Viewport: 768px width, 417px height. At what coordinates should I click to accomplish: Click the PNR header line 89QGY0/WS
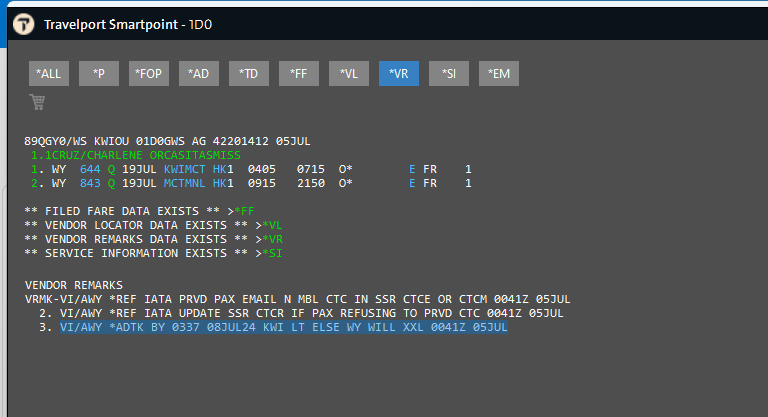click(x=167, y=141)
